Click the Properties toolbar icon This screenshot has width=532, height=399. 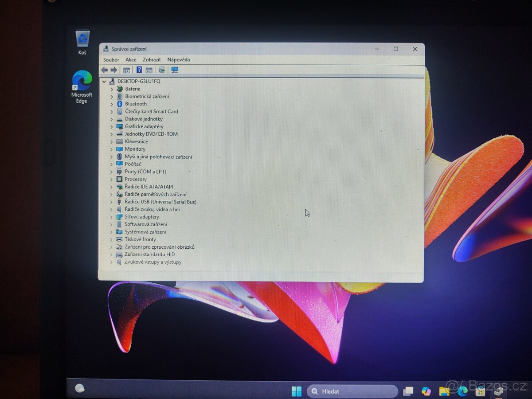(149, 70)
